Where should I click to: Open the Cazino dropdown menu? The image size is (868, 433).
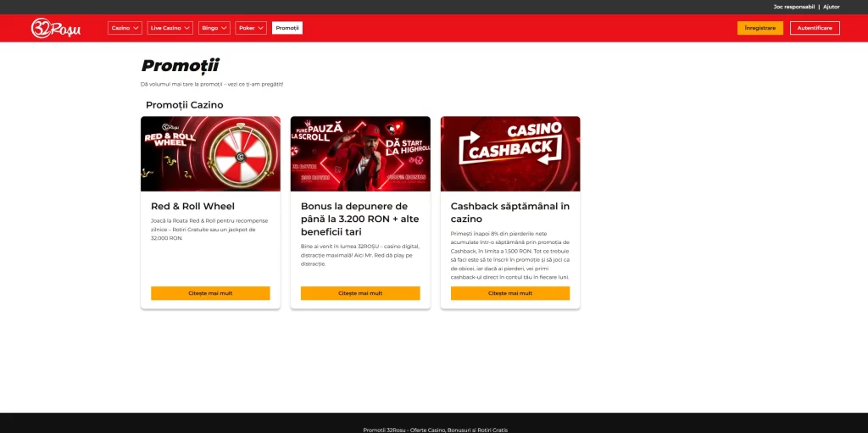125,28
